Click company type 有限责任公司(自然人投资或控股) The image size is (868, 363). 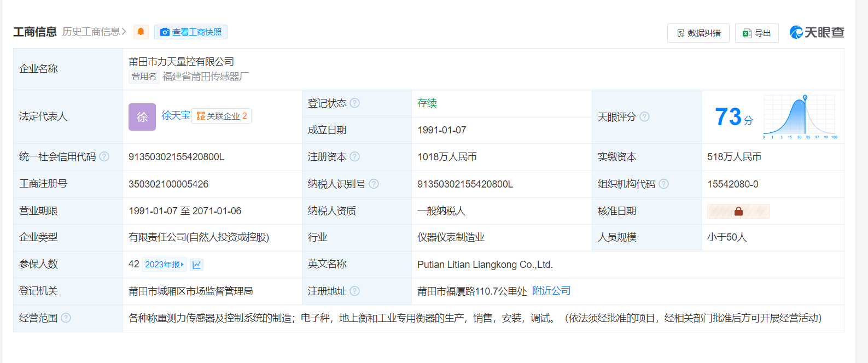[x=199, y=237]
